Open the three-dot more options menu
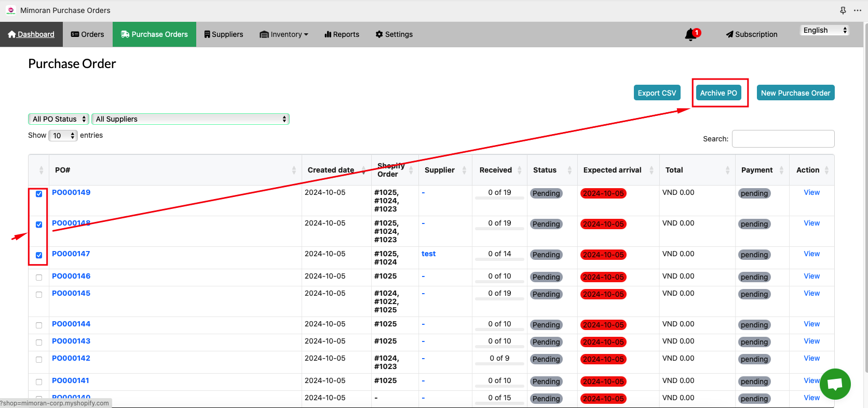Viewport: 868px width, 408px height. tap(858, 10)
